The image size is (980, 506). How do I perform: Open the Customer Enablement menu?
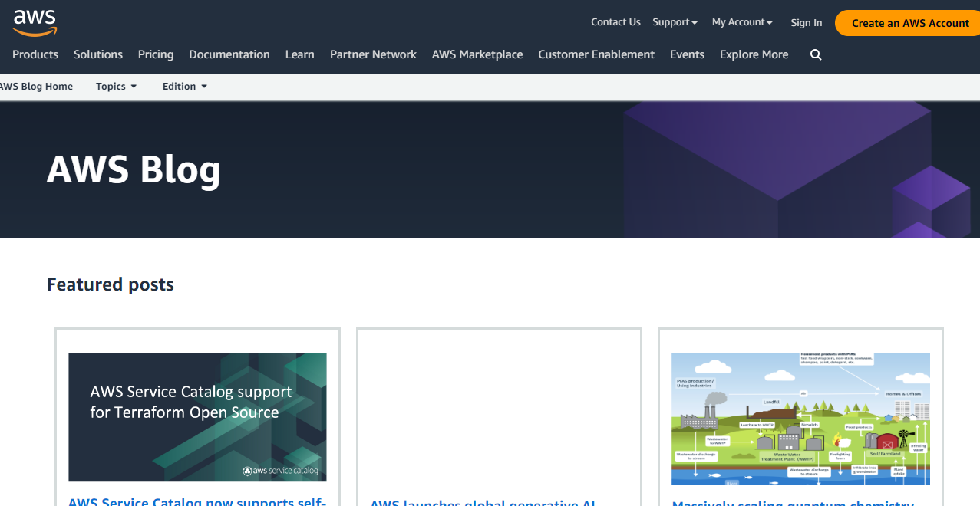pos(596,54)
